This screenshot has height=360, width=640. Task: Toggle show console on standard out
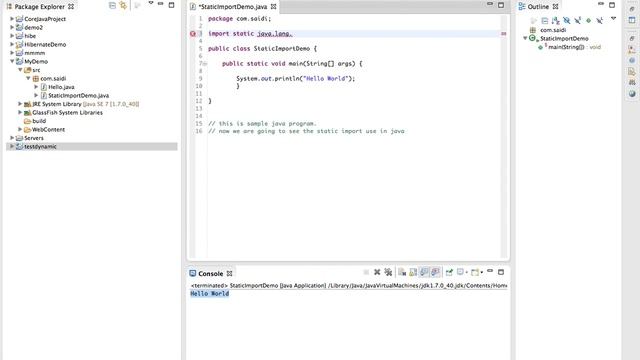pos(424,272)
